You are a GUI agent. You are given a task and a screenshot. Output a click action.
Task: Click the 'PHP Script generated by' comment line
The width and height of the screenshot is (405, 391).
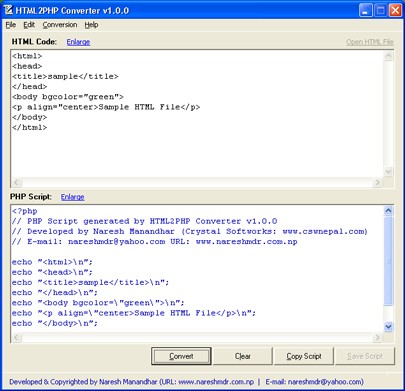[x=145, y=221]
